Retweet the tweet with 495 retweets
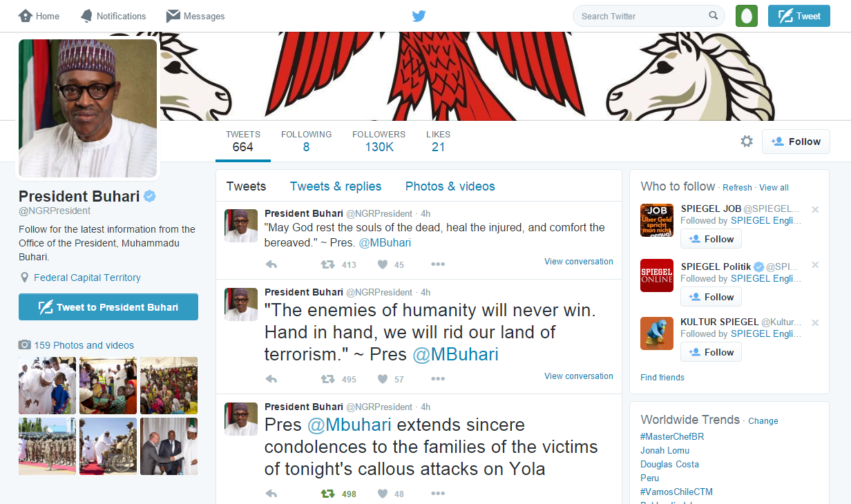Screen dimensions: 851x504 click(x=327, y=379)
